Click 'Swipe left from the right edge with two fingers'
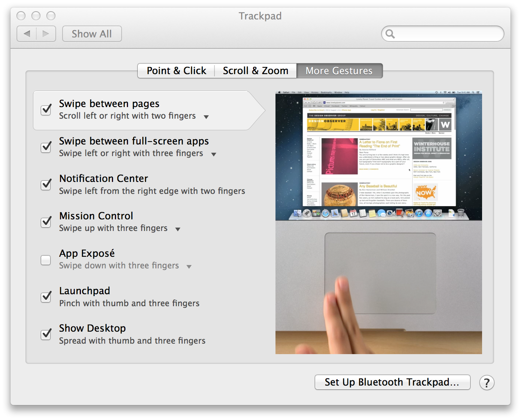The height and width of the screenshot is (420, 521). click(x=152, y=191)
